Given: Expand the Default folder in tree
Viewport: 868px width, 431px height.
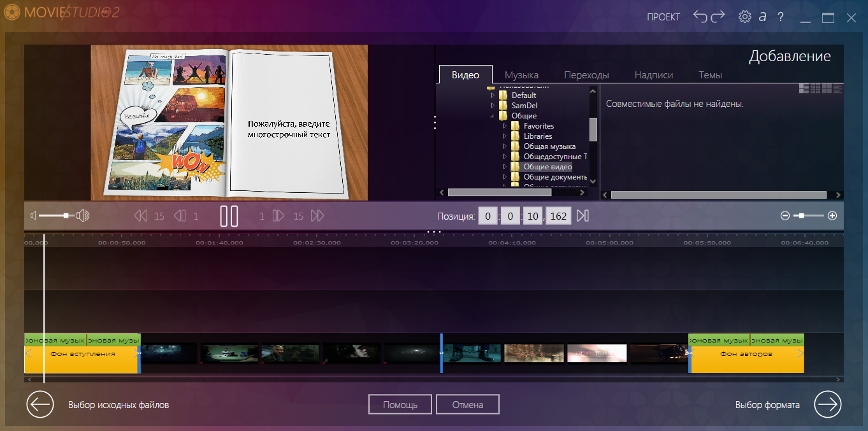Looking at the screenshot, I should pyautogui.click(x=493, y=95).
